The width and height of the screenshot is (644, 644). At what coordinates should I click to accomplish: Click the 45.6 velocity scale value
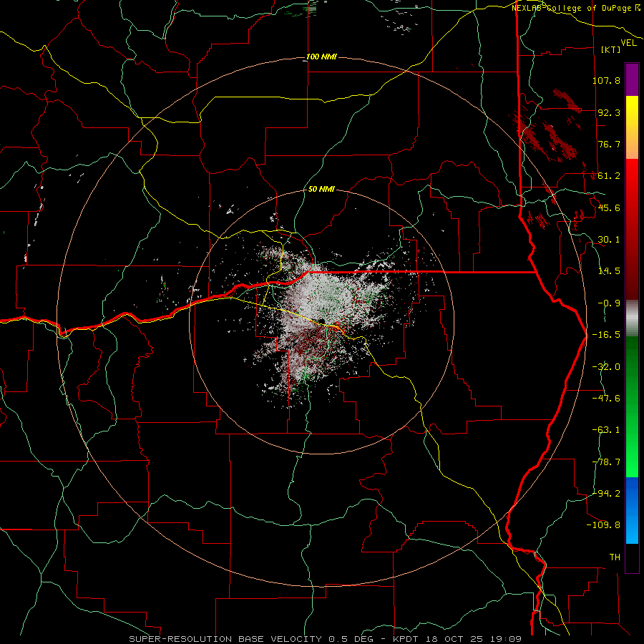(x=609, y=208)
